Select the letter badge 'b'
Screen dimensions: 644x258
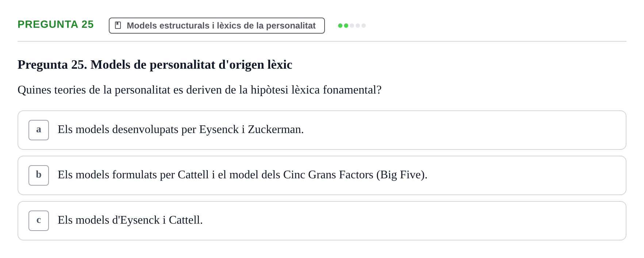(39, 175)
